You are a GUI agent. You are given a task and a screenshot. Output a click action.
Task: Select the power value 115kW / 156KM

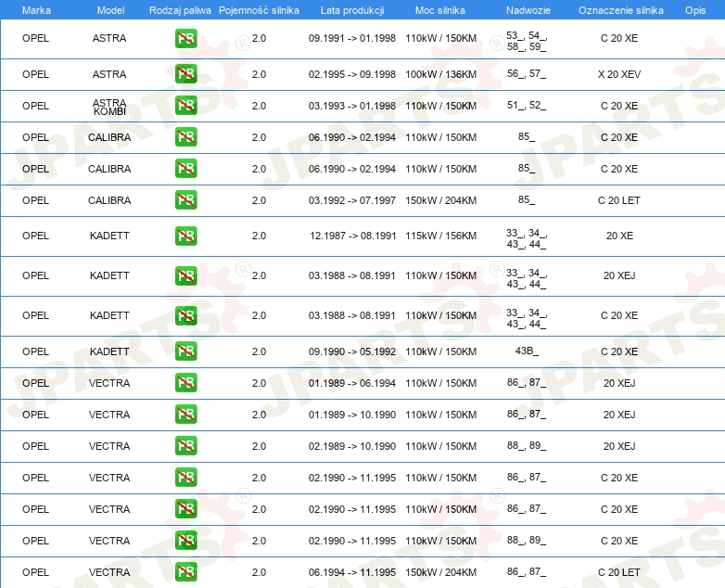441,236
